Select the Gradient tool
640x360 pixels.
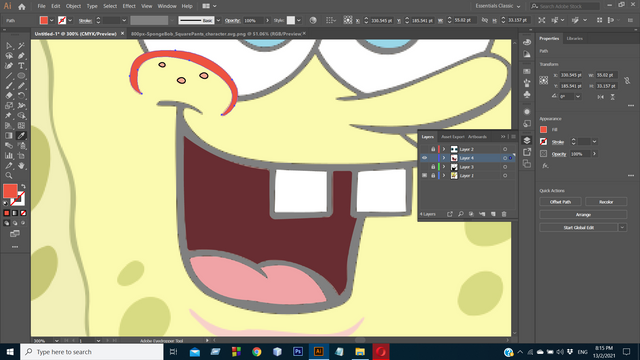point(9,136)
